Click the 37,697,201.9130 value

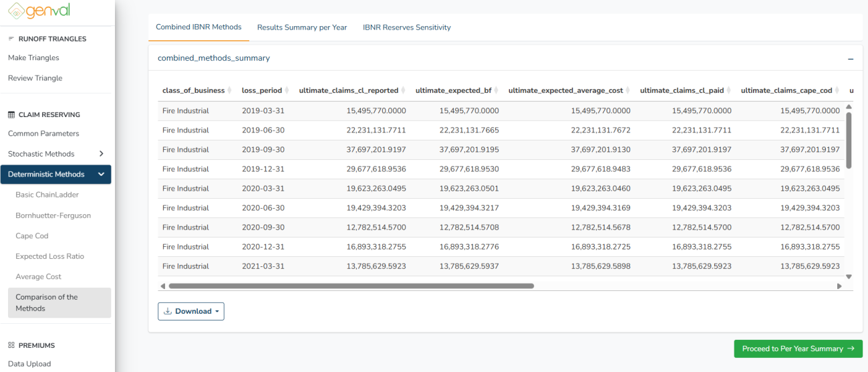[x=601, y=150]
